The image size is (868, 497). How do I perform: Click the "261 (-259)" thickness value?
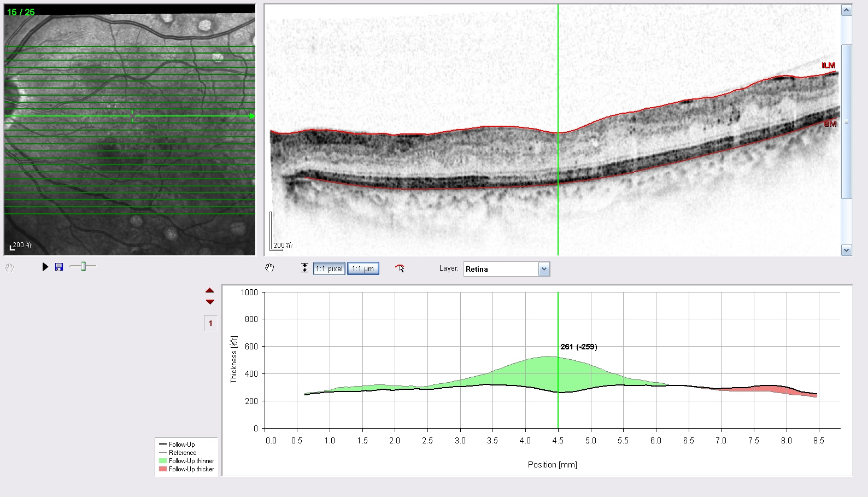tap(579, 347)
